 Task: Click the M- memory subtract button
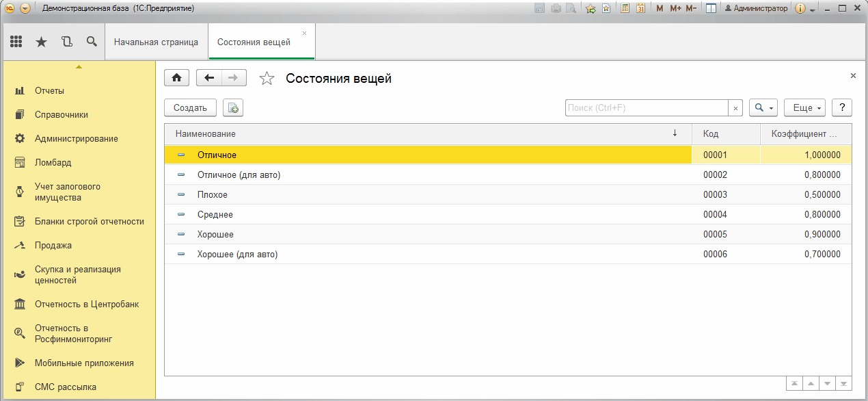[691, 9]
